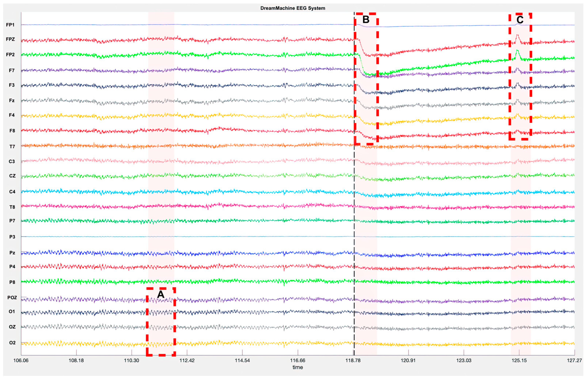Screen dimensions: 588x382
Task: Click the annotation letter C
Action: 520,20
